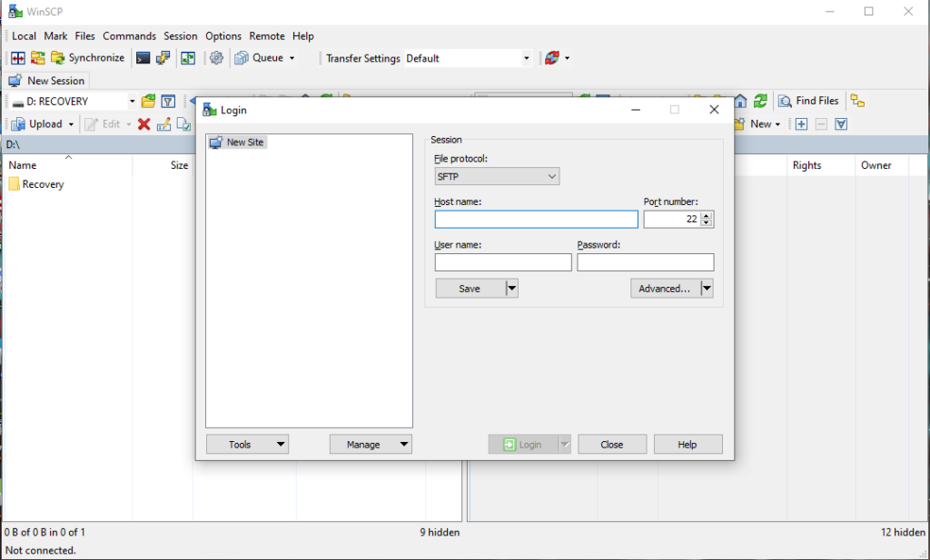The width and height of the screenshot is (930, 560).
Task: Click the Open in PuTTY icon
Action: coord(163,58)
